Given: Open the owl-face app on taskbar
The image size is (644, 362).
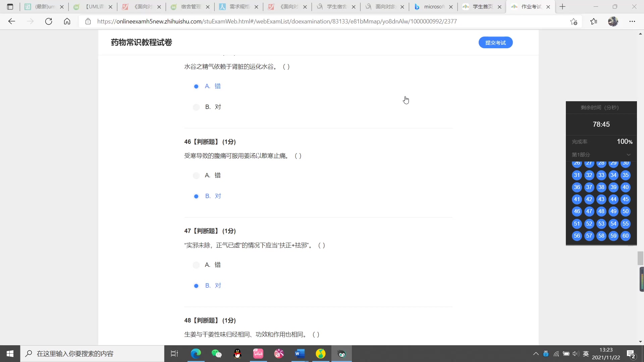Looking at the screenshot, I should coord(341,354).
